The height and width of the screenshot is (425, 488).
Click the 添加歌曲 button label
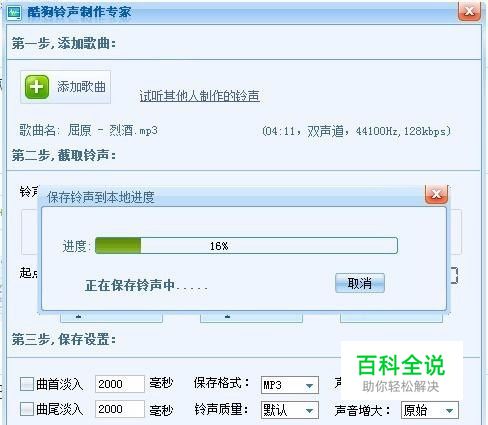[x=81, y=87]
